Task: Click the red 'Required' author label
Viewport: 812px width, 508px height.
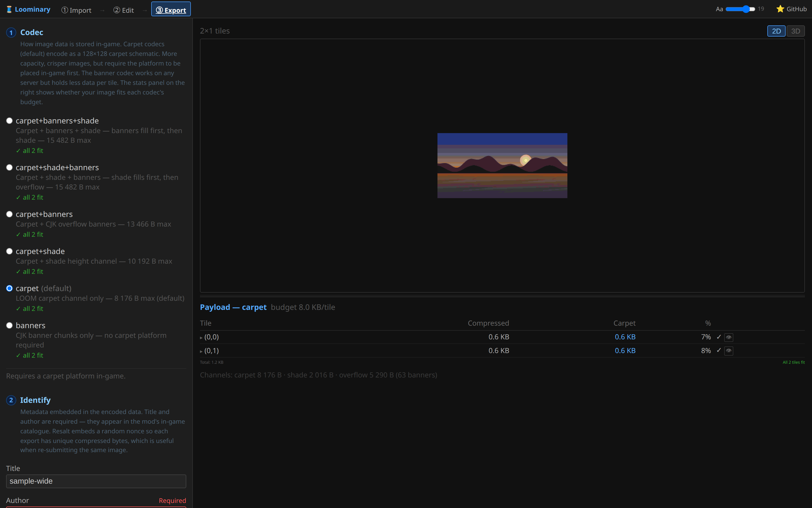Action: tap(172, 501)
